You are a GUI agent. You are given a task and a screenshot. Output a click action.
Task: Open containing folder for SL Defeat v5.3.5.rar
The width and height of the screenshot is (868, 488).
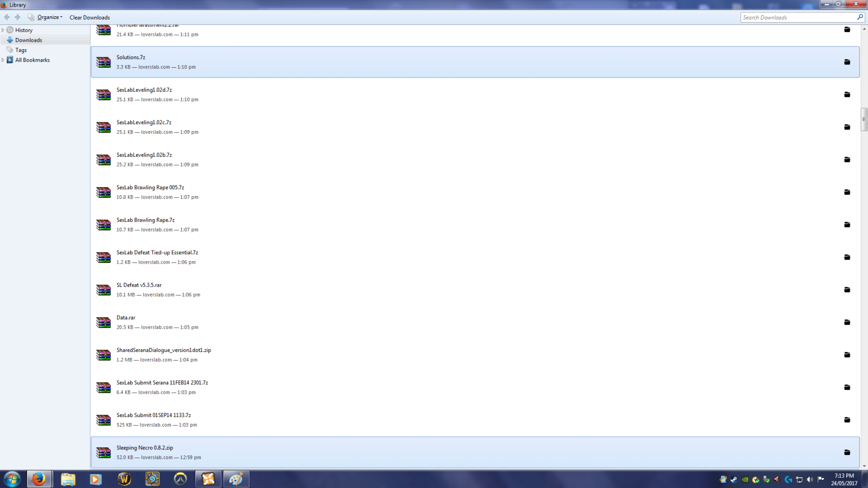pos(847,290)
